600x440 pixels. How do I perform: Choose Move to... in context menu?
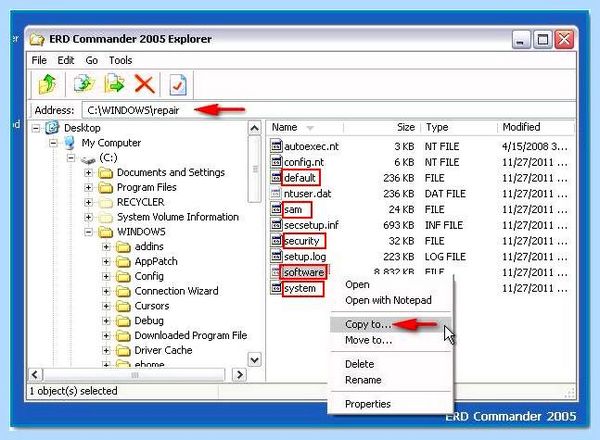390,340
